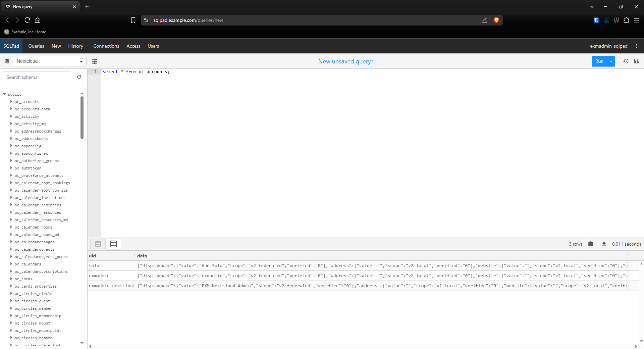Open the user options kebab menu
The height and width of the screenshot is (349, 644).
636,46
